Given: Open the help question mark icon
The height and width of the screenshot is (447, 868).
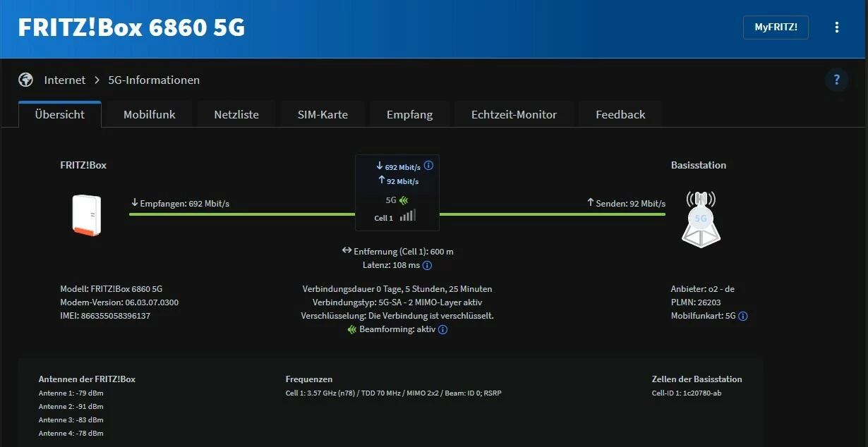Looking at the screenshot, I should click(x=837, y=80).
